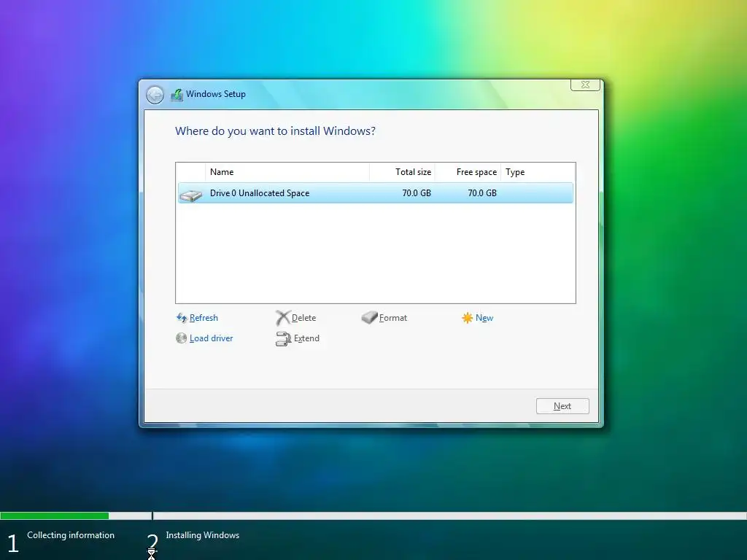
Task: Choose the Extend partition option
Action: 306,338
